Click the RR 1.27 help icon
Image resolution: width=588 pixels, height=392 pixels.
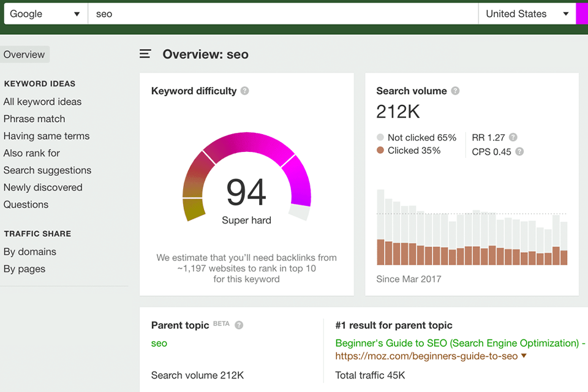click(x=513, y=137)
